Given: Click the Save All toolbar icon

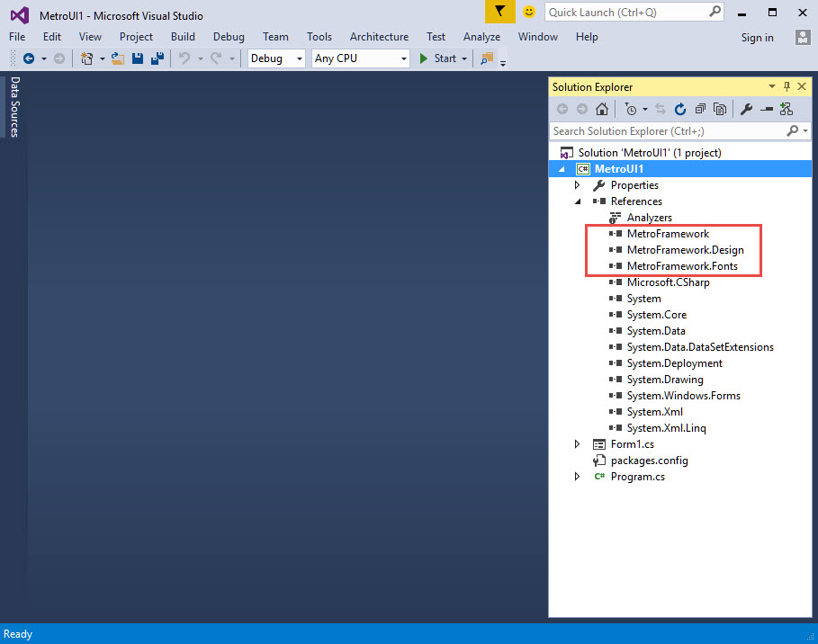Looking at the screenshot, I should pyautogui.click(x=157, y=58).
